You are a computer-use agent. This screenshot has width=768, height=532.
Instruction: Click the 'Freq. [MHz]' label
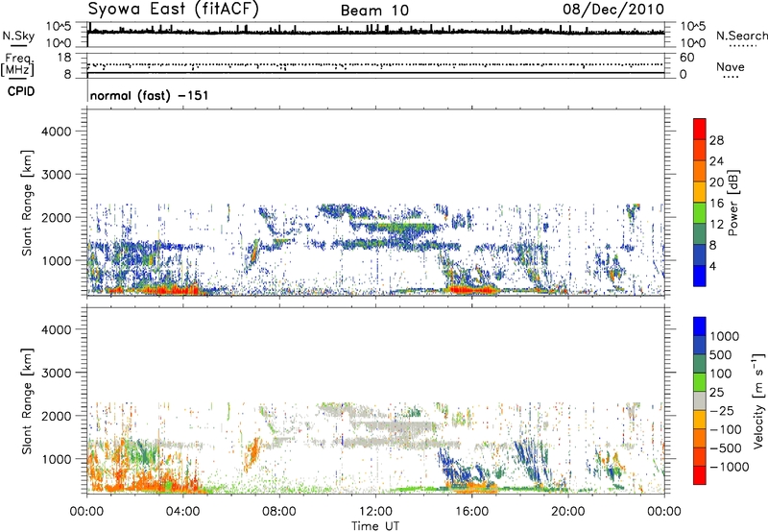(18, 65)
